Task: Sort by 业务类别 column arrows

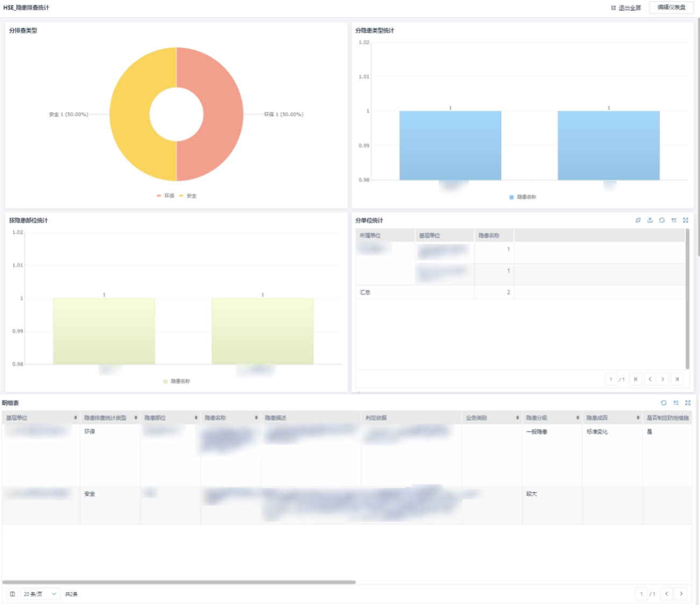Action: click(x=517, y=418)
